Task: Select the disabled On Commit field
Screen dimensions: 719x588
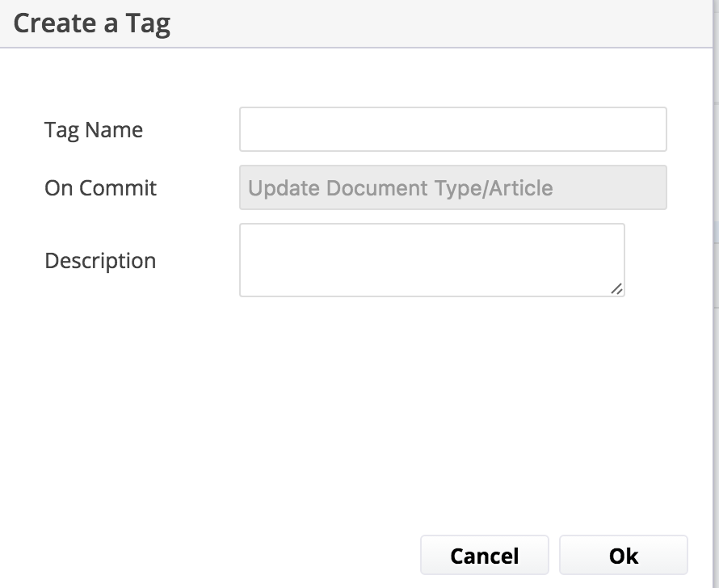Action: click(x=452, y=187)
